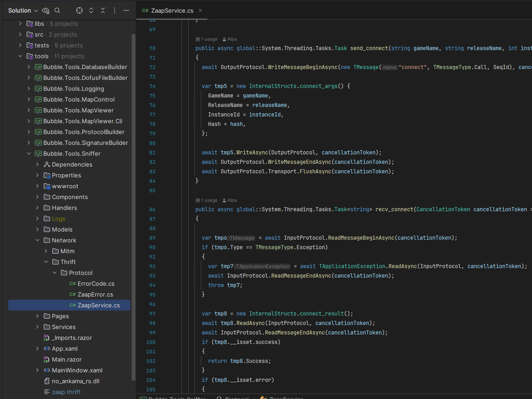Click line number 70 in gutter
This screenshot has height=399, width=532.
[152, 48]
